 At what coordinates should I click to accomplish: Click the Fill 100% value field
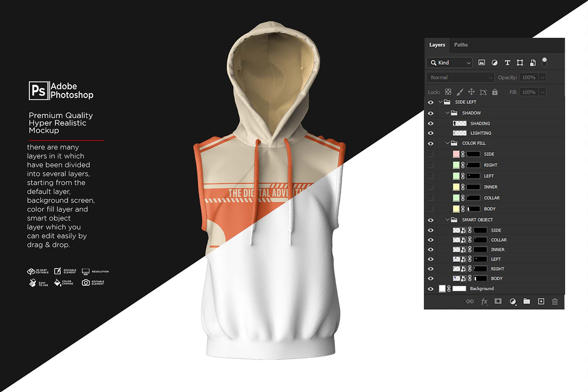tap(529, 92)
